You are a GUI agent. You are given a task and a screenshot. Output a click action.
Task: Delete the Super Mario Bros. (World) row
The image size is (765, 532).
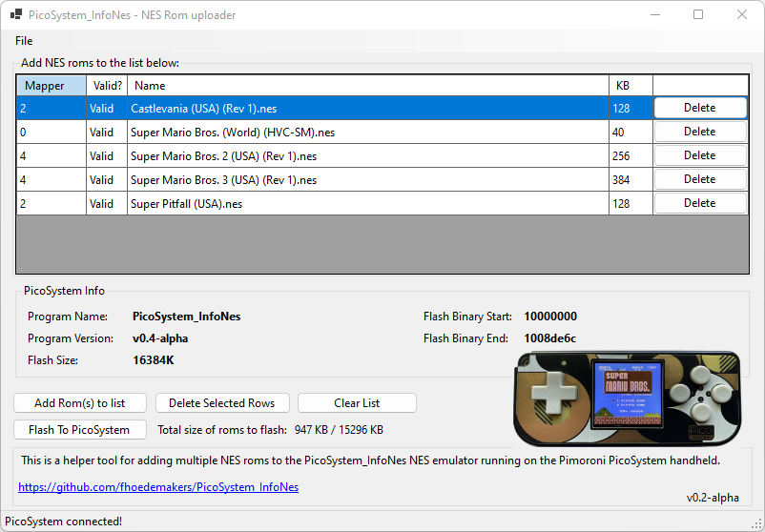point(700,132)
